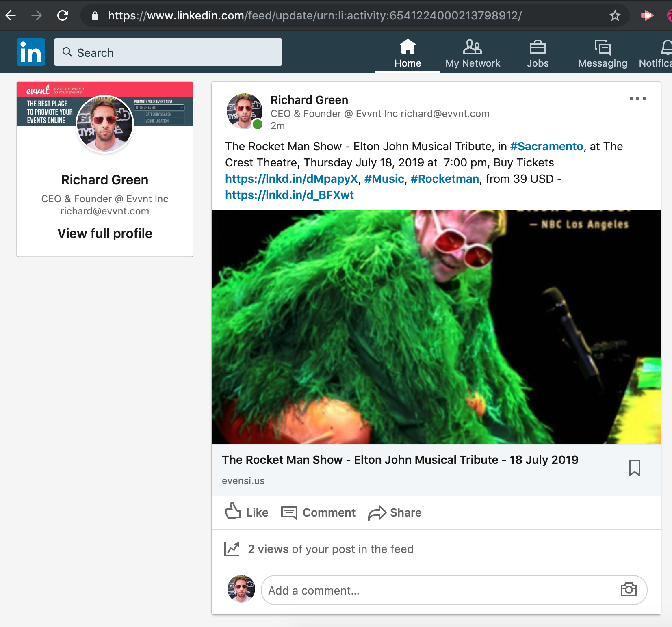This screenshot has width=672, height=627.
Task: Attach photo with camera icon
Action: pyautogui.click(x=629, y=590)
